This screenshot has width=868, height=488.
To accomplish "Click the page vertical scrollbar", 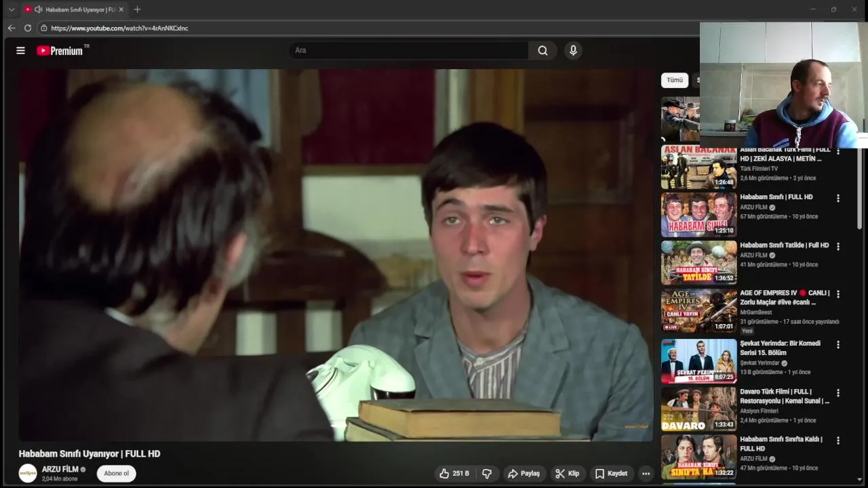I will coord(860,190).
